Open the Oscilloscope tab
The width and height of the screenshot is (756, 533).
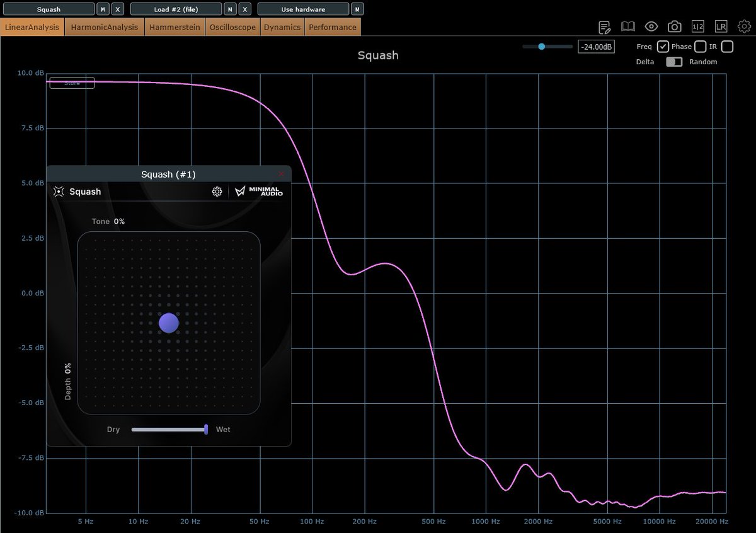(x=232, y=27)
